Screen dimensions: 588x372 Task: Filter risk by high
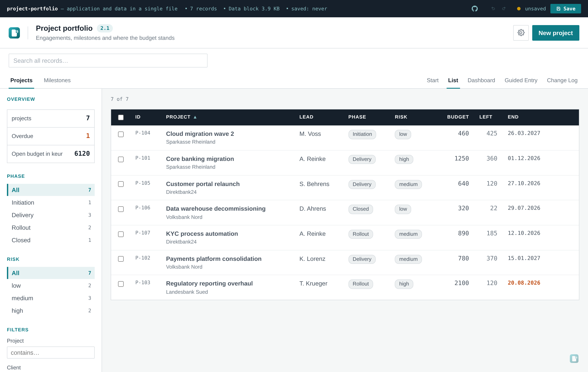click(51, 310)
